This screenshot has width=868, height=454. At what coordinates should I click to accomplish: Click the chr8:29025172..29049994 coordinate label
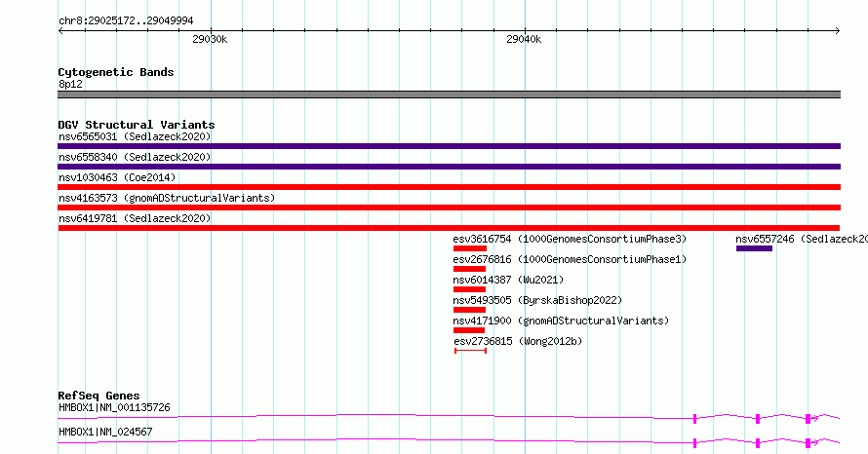(126, 20)
